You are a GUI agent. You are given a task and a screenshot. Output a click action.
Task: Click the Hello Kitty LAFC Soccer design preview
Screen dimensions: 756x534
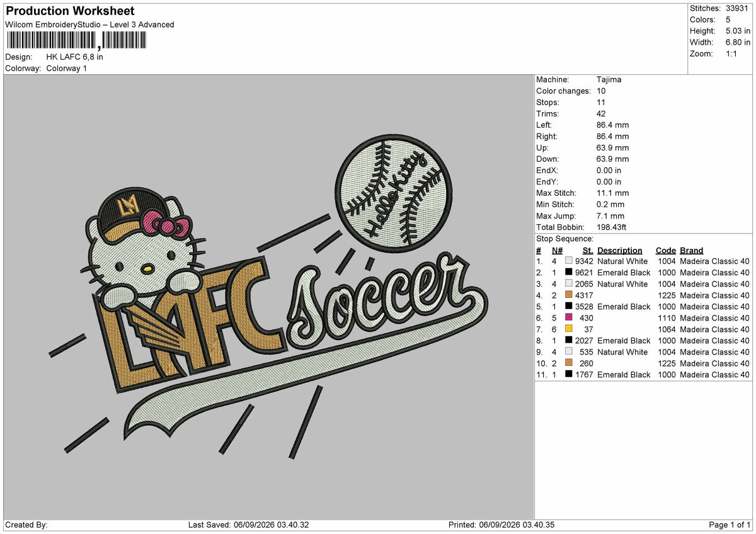point(270,297)
